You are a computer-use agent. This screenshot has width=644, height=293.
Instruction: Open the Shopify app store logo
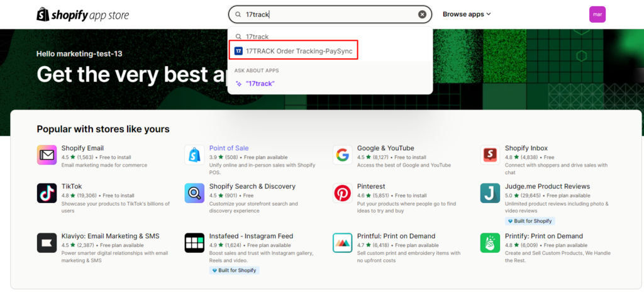[x=82, y=14]
